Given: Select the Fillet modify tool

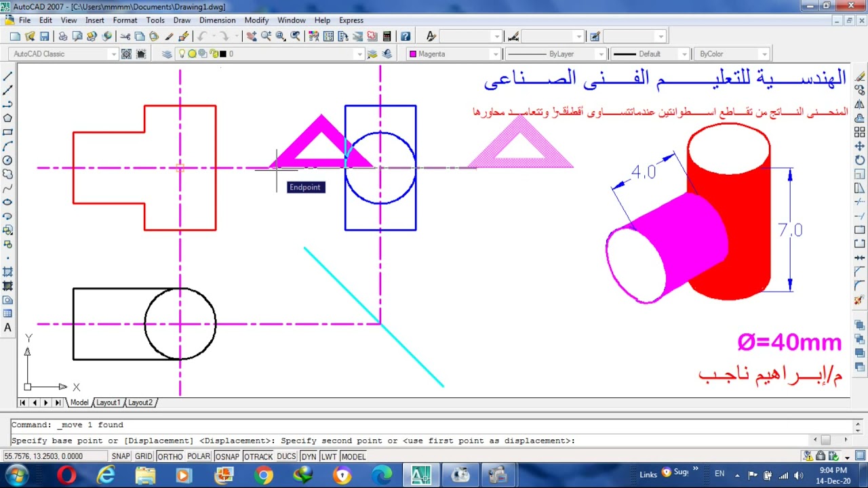Looking at the screenshot, I should [860, 286].
